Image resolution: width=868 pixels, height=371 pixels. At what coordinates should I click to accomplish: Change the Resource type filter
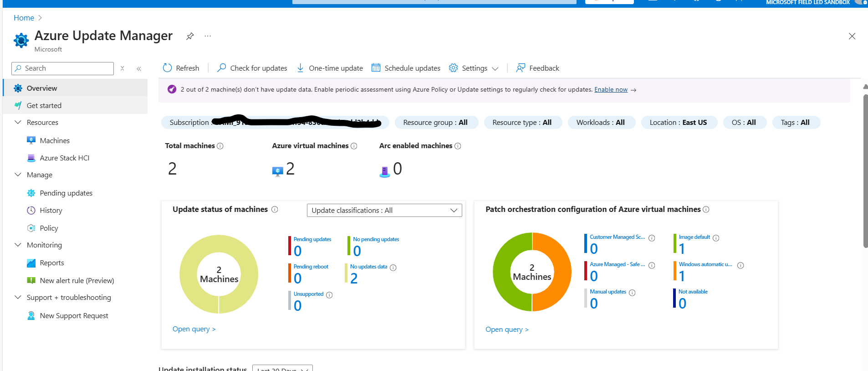coord(523,122)
